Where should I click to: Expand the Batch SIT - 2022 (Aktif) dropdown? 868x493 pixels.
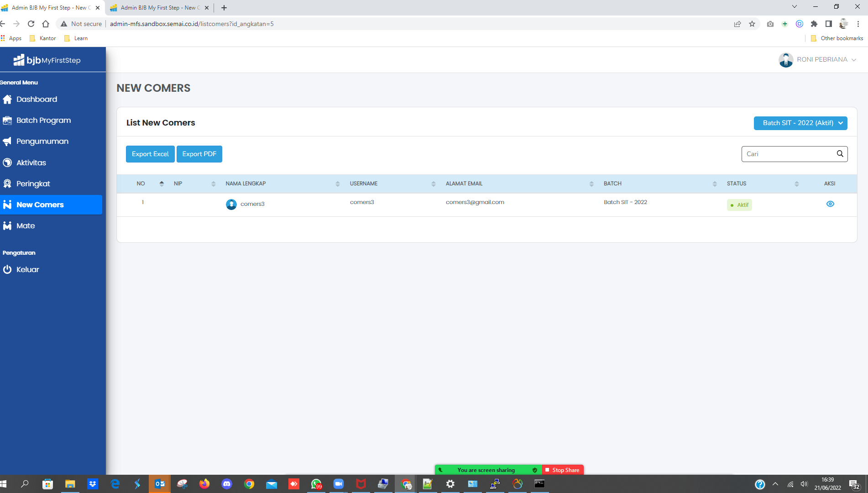[800, 123]
